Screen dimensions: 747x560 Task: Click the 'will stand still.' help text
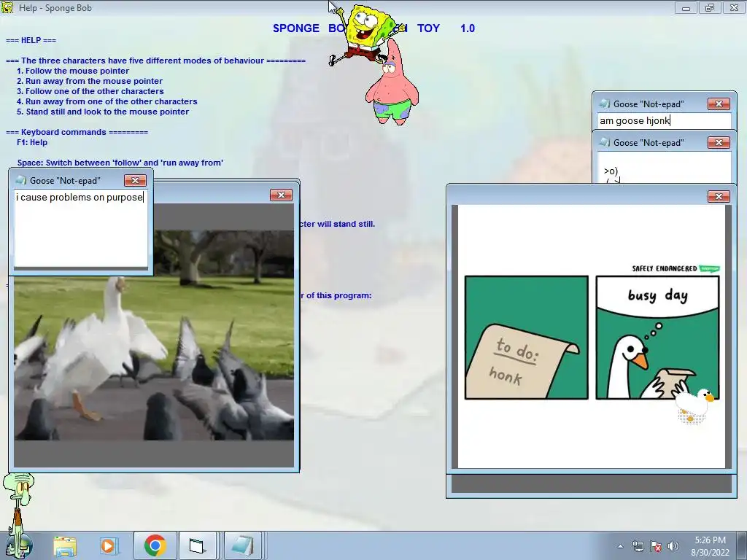point(346,224)
